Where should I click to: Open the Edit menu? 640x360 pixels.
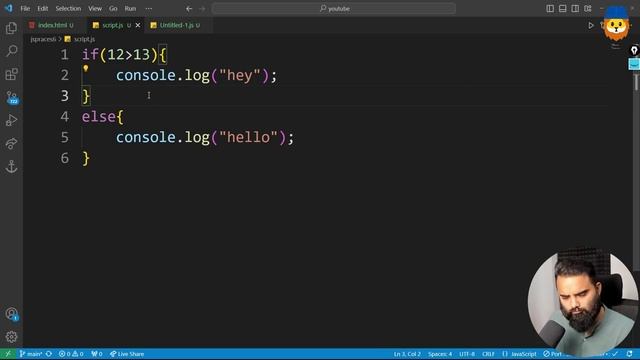pyautogui.click(x=42, y=9)
